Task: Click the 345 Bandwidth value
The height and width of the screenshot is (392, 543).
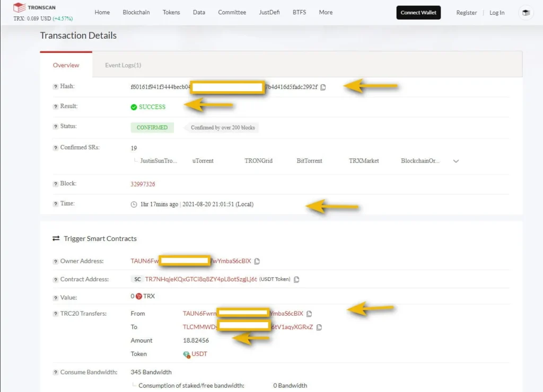Action: click(151, 372)
